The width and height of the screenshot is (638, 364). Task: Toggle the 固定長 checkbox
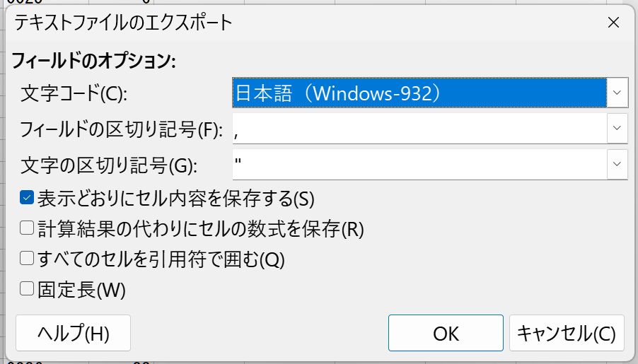click(x=28, y=288)
